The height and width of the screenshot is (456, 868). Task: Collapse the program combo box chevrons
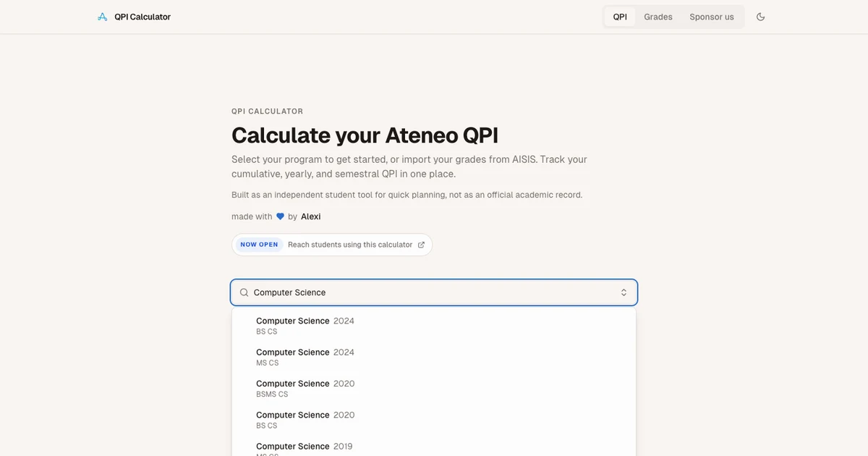(x=624, y=292)
